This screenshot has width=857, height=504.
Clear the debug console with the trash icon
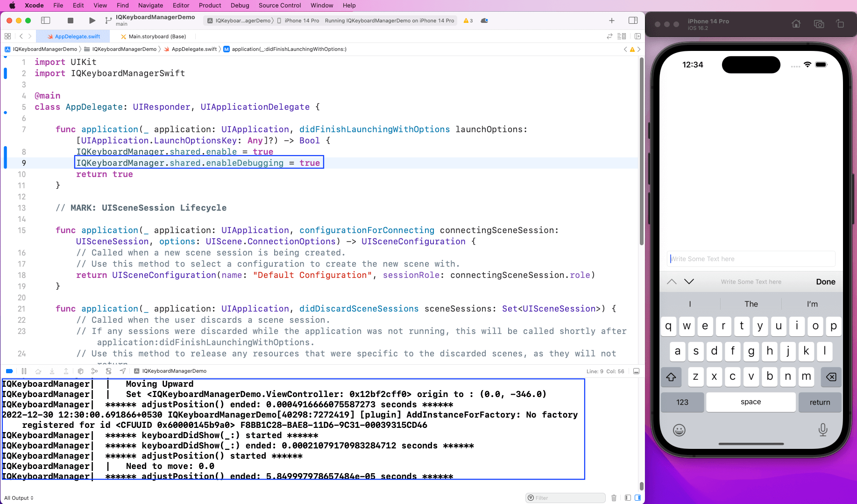pyautogui.click(x=614, y=497)
